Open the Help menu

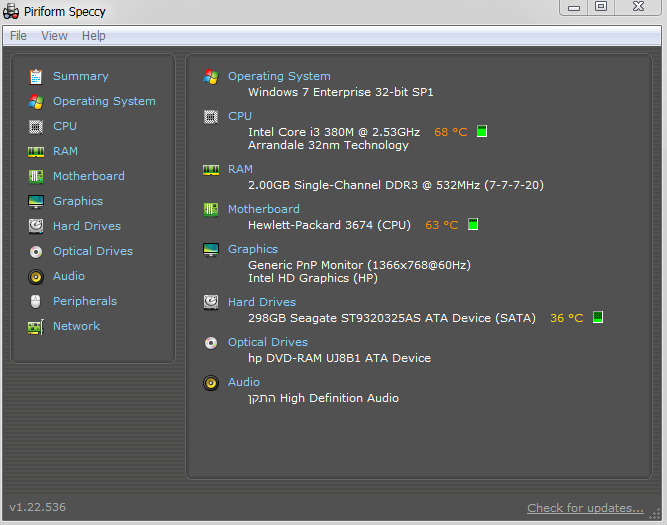[93, 36]
